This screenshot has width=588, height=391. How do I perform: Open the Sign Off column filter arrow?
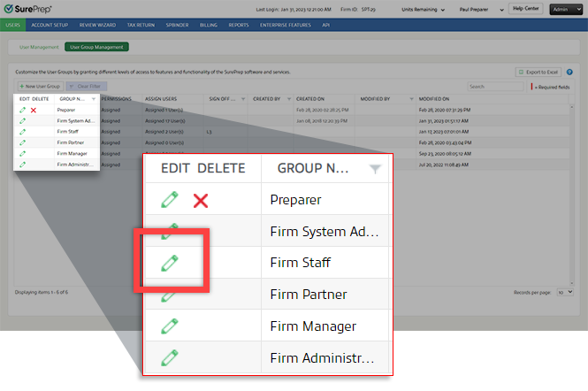click(243, 99)
